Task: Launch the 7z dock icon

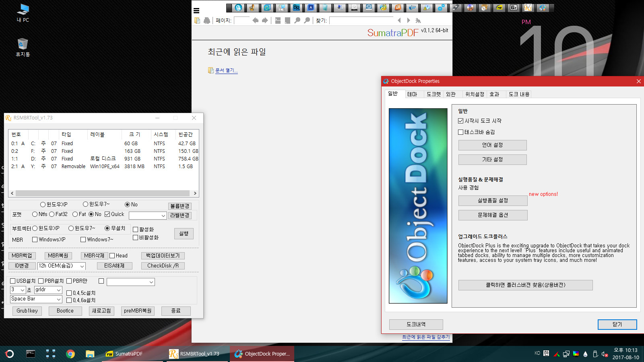Action: tap(514, 8)
